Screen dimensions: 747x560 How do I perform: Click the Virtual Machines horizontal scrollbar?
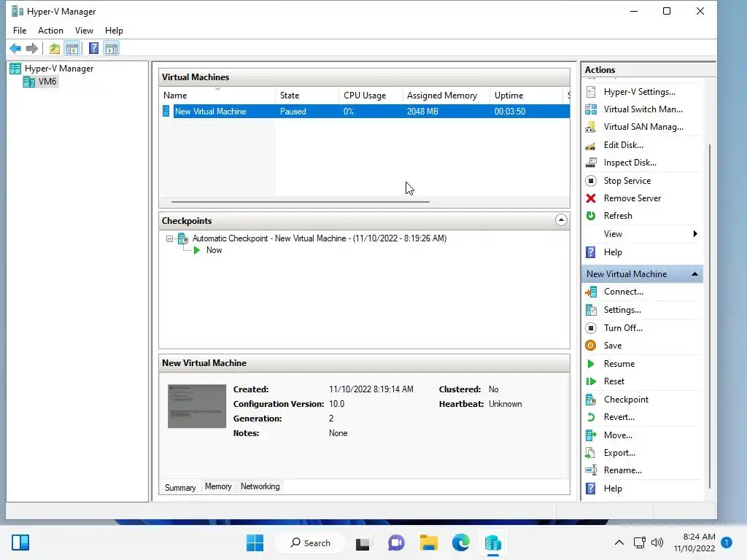[300, 201]
